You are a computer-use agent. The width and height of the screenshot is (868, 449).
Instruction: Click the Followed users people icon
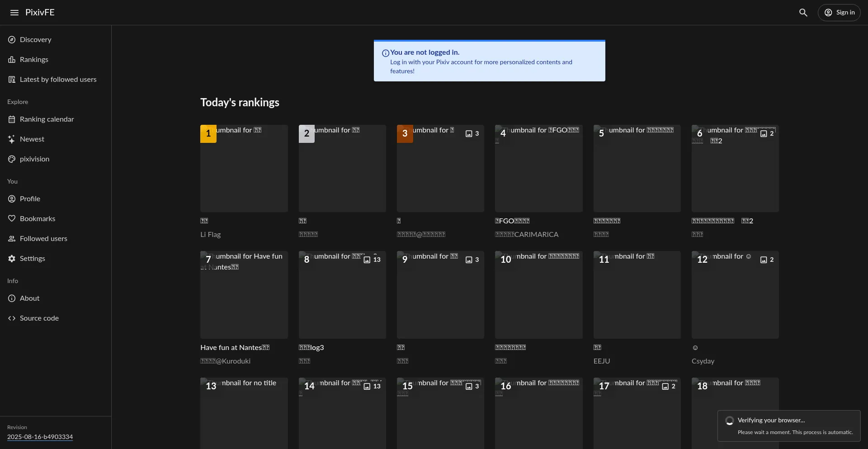point(12,239)
